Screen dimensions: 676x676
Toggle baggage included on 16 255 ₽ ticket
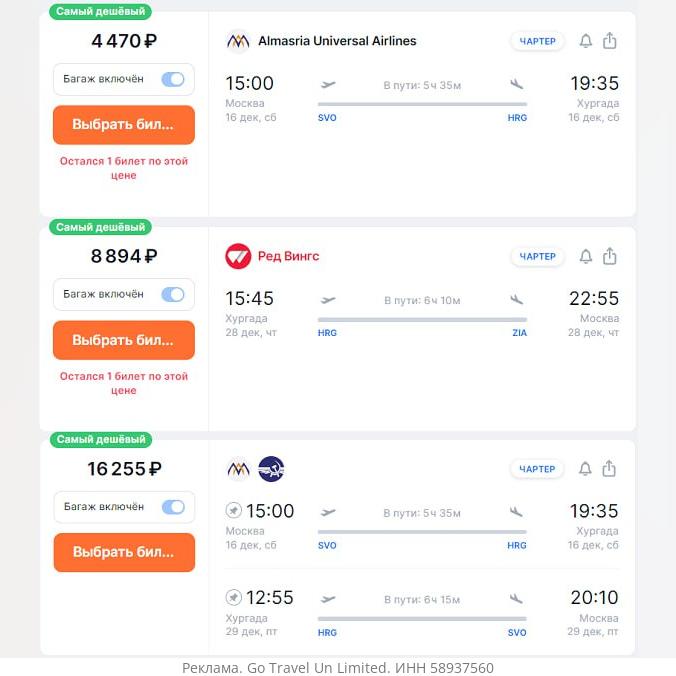point(173,507)
